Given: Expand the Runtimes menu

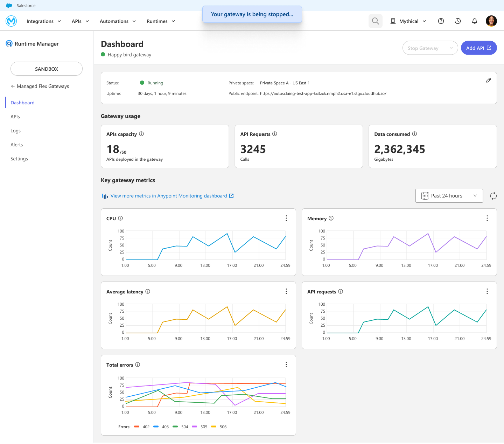Looking at the screenshot, I should tap(161, 21).
